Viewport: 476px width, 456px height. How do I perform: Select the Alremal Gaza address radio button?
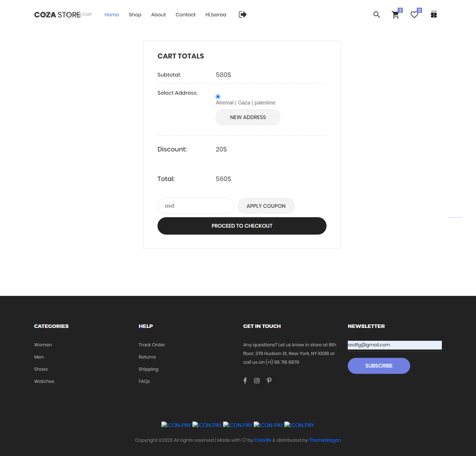(218, 96)
